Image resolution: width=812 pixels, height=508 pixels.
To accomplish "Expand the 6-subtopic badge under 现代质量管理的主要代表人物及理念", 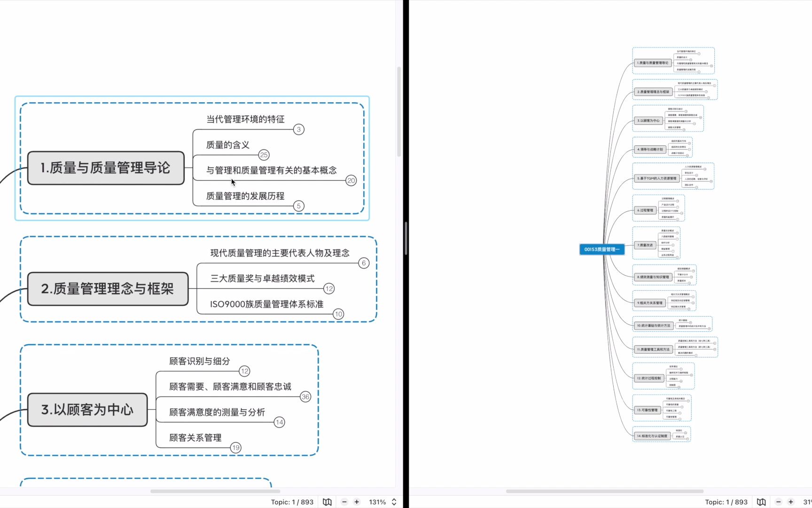I will click(364, 263).
